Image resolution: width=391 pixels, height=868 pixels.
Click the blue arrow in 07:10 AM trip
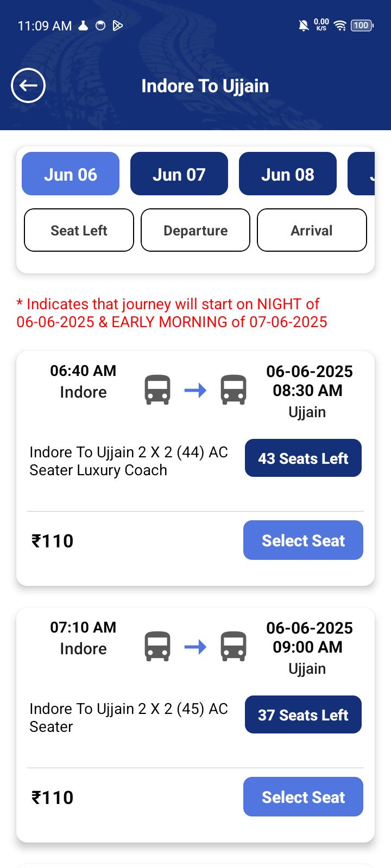(x=195, y=647)
